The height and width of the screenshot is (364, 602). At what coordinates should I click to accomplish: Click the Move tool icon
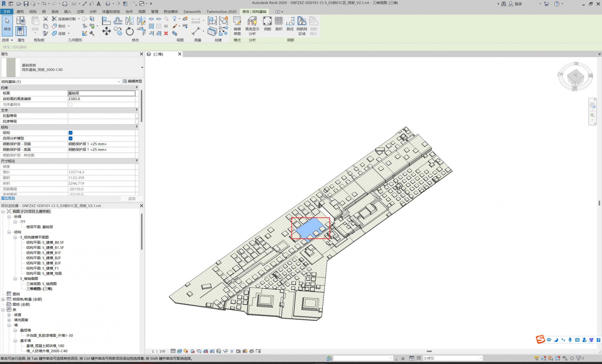[106, 31]
